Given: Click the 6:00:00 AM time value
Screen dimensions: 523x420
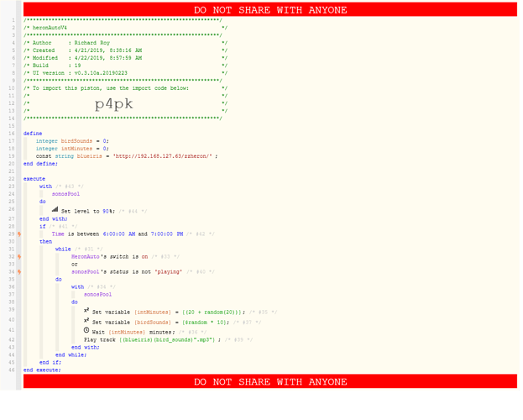Looking at the screenshot, I should [x=119, y=234].
